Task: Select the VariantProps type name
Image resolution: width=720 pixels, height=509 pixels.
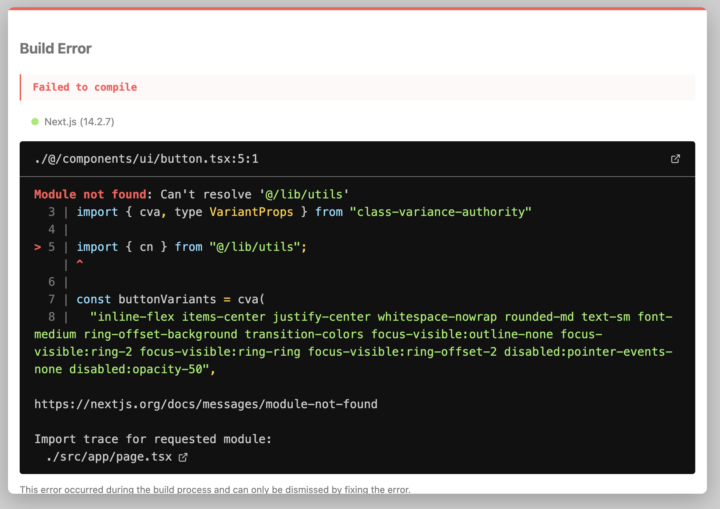Action: tap(251, 212)
